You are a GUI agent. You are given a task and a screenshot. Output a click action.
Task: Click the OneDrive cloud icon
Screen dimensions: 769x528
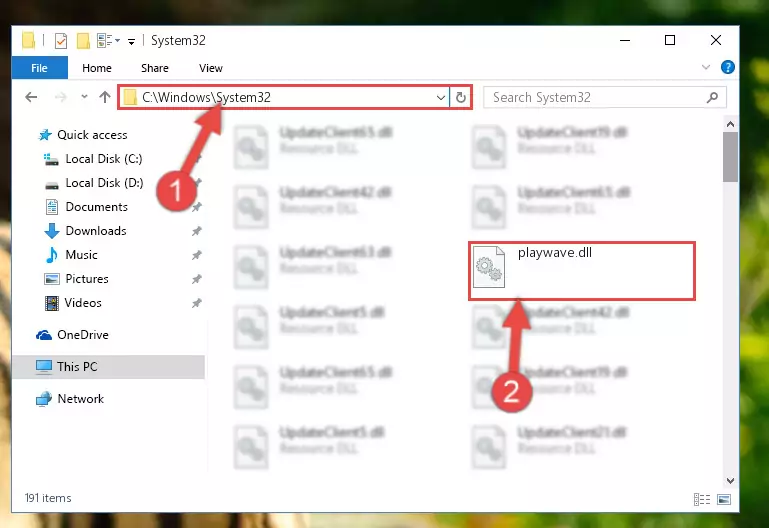(x=44, y=335)
